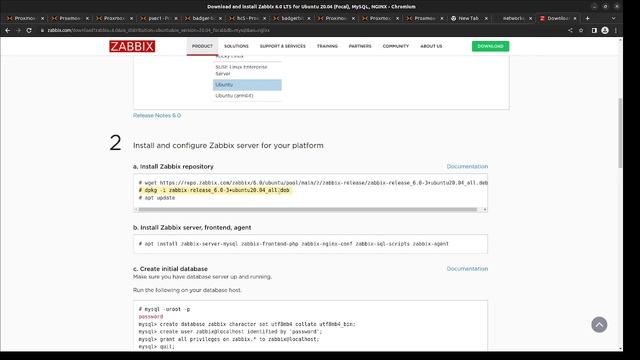Click 'a. Install Zabbix repository' heading
640x360 pixels.
[173, 167]
